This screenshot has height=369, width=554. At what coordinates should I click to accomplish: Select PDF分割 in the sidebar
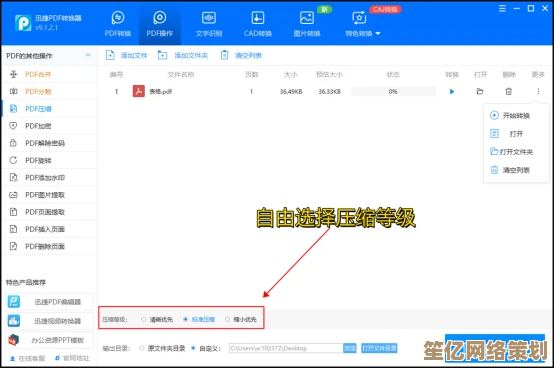(x=49, y=92)
